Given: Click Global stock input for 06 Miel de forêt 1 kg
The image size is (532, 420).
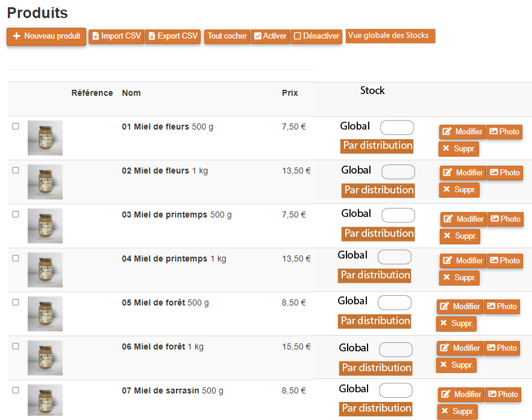Looking at the screenshot, I should click(x=396, y=349).
